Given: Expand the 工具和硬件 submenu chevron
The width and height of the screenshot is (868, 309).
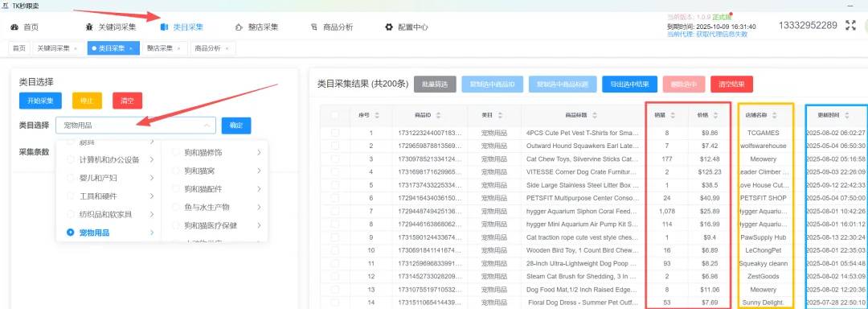Looking at the screenshot, I should 152,196.
